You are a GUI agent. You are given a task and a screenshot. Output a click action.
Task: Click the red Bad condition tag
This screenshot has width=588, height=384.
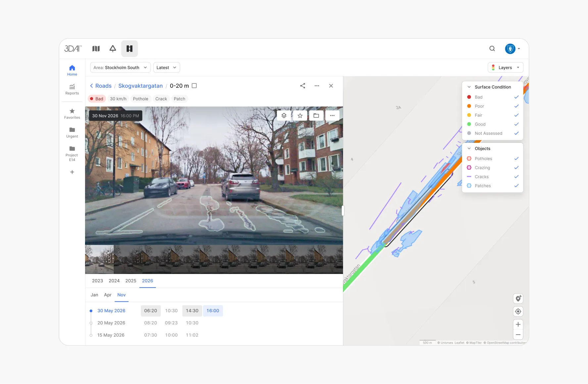[97, 99]
